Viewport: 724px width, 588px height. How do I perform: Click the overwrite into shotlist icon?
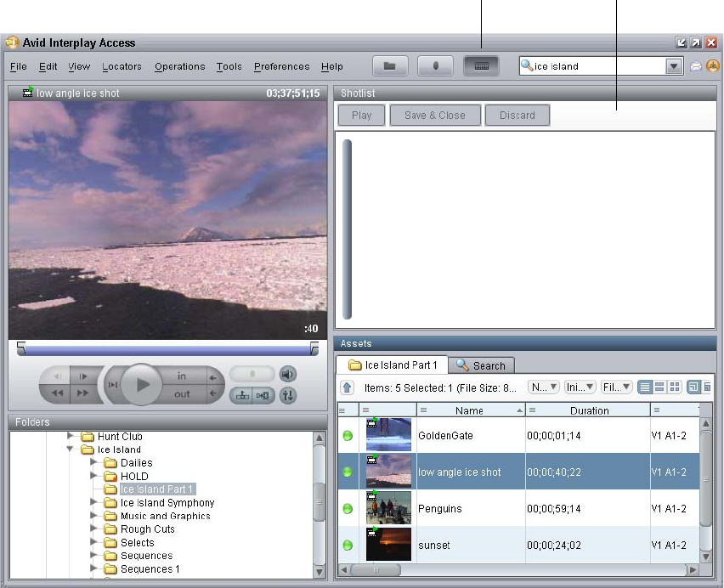[x=263, y=395]
